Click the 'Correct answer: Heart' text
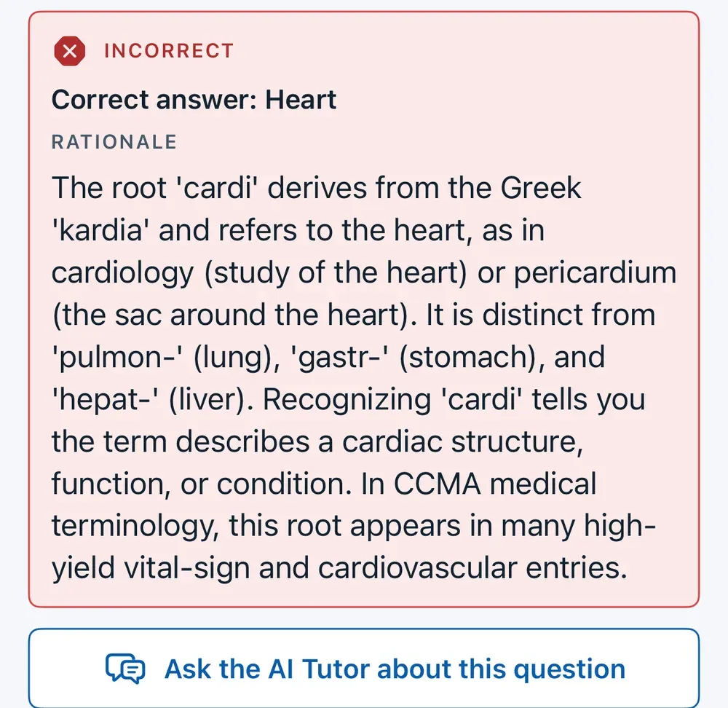Image resolution: width=728 pixels, height=708 pixels. coord(194,100)
